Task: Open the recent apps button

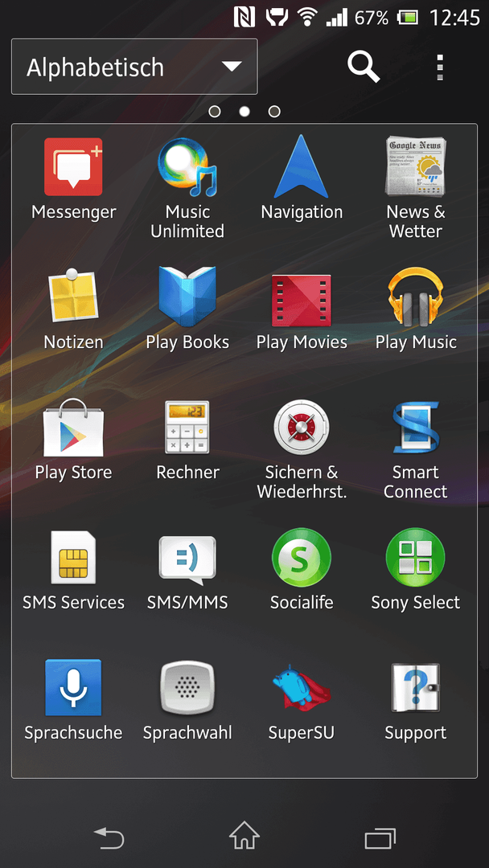Action: point(380,837)
